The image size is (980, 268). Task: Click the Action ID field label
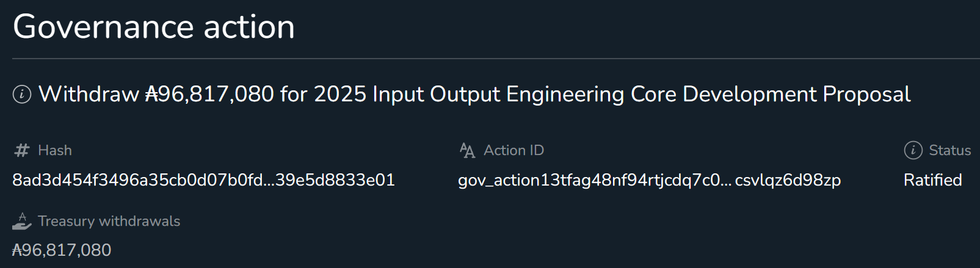click(x=514, y=150)
